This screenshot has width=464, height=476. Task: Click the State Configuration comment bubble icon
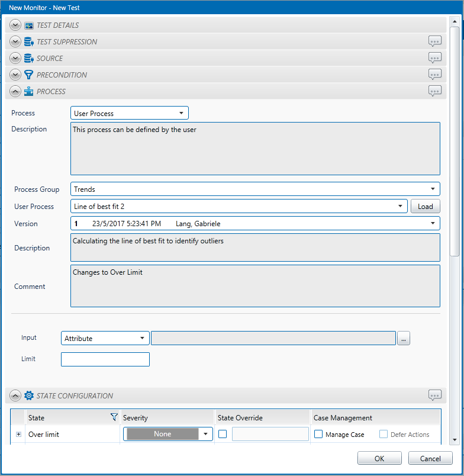435,395
